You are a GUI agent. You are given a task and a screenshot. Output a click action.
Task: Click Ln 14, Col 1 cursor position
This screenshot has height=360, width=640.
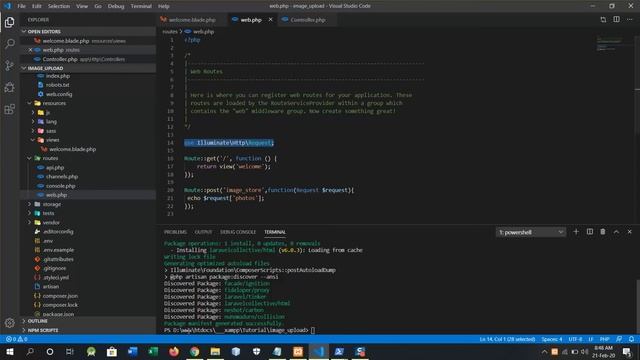coord(507,339)
